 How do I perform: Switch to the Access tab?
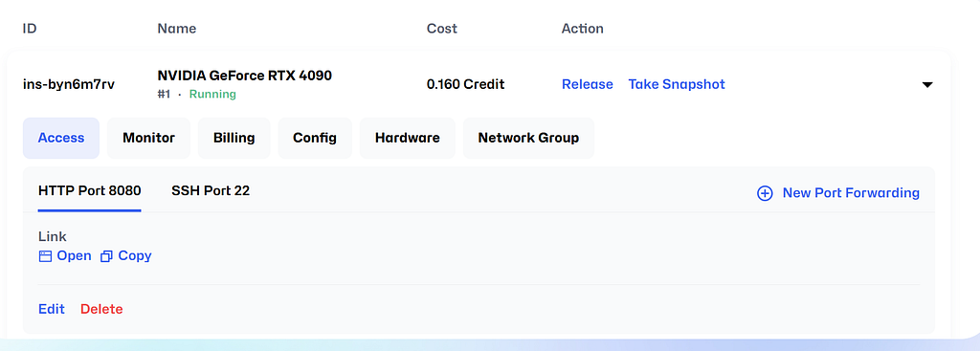coord(61,138)
